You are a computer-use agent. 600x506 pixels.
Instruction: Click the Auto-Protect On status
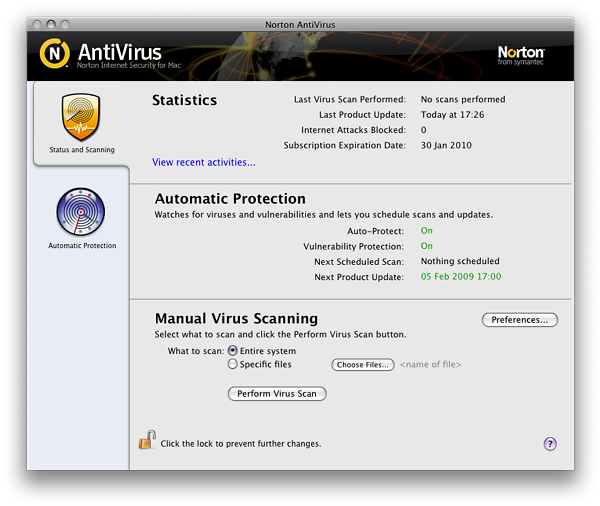click(x=427, y=231)
